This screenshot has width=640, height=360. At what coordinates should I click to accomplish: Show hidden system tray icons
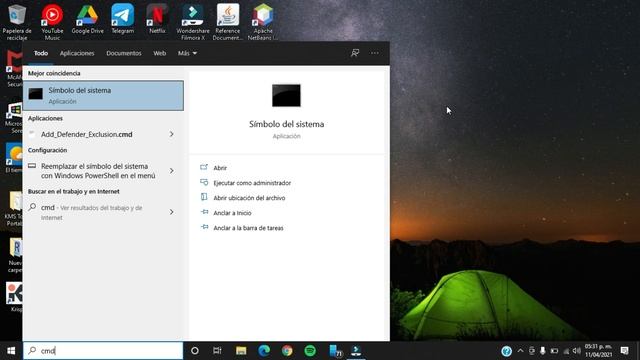520,351
